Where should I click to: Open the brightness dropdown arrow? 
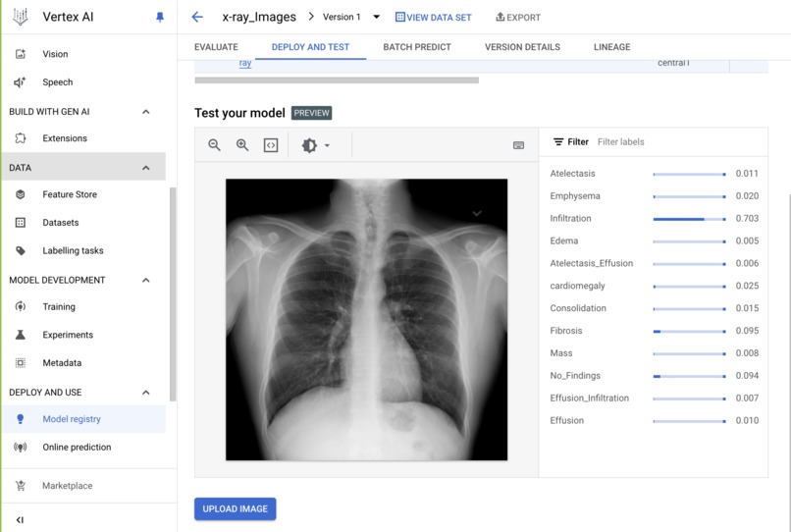[x=327, y=145]
